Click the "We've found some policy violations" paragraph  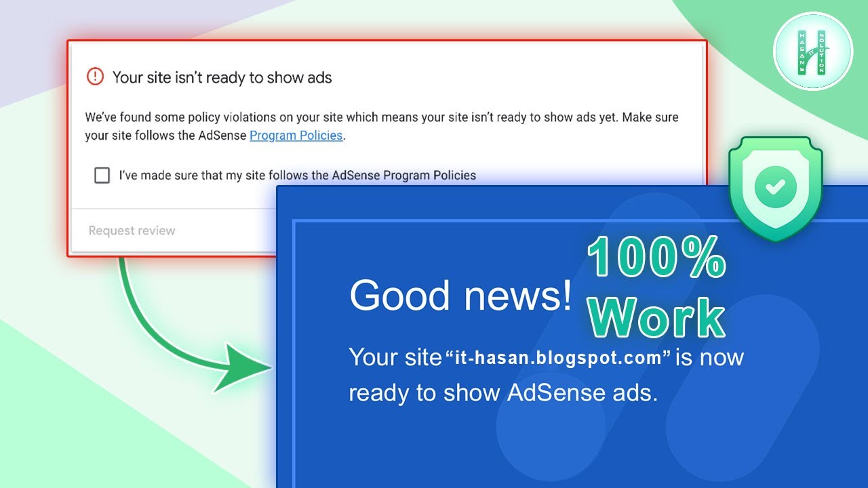(x=382, y=126)
